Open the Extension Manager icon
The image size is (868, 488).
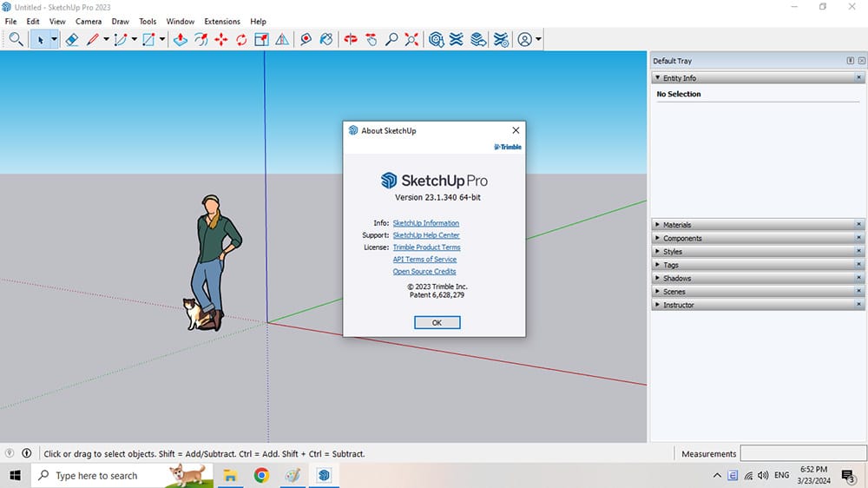pos(501,39)
